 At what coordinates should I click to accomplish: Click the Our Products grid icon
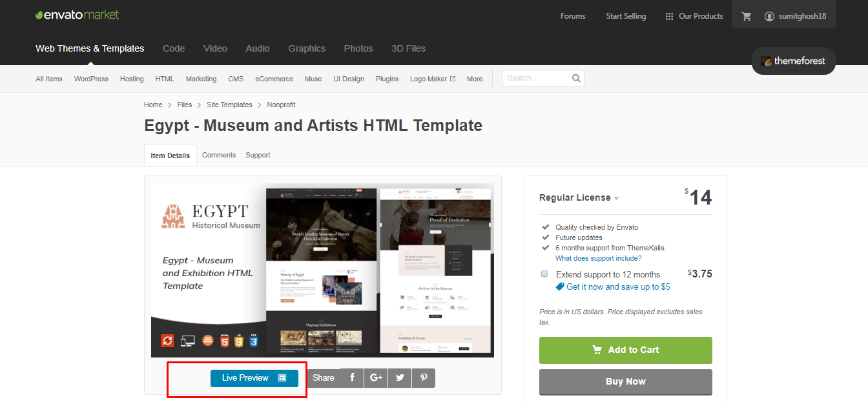pos(669,16)
